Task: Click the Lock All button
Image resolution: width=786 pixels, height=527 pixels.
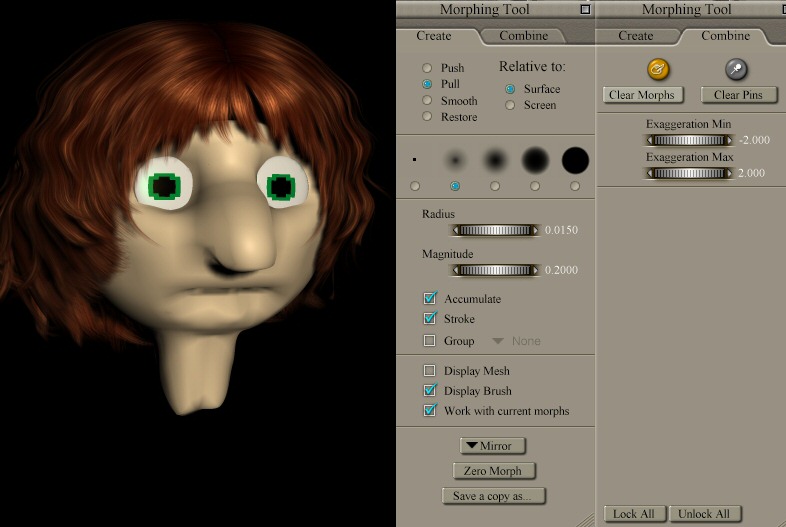Action: 635,514
